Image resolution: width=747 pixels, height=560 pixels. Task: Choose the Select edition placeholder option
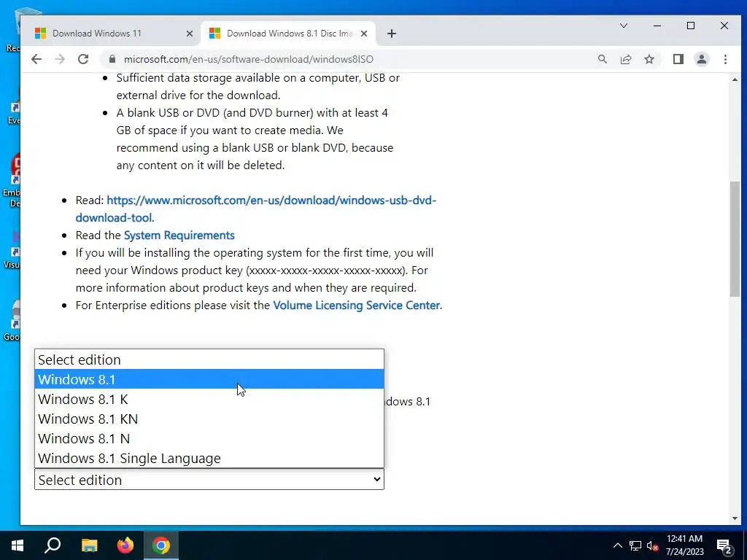click(x=209, y=359)
